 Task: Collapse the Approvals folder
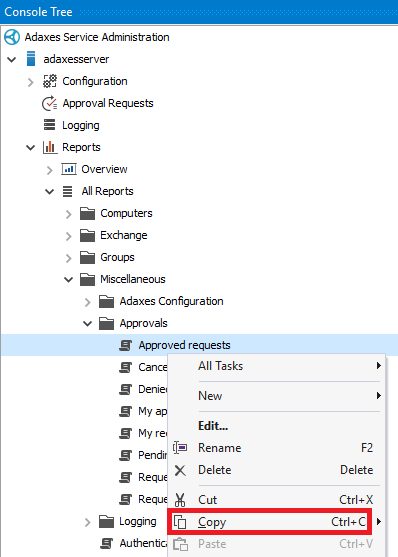tap(87, 324)
